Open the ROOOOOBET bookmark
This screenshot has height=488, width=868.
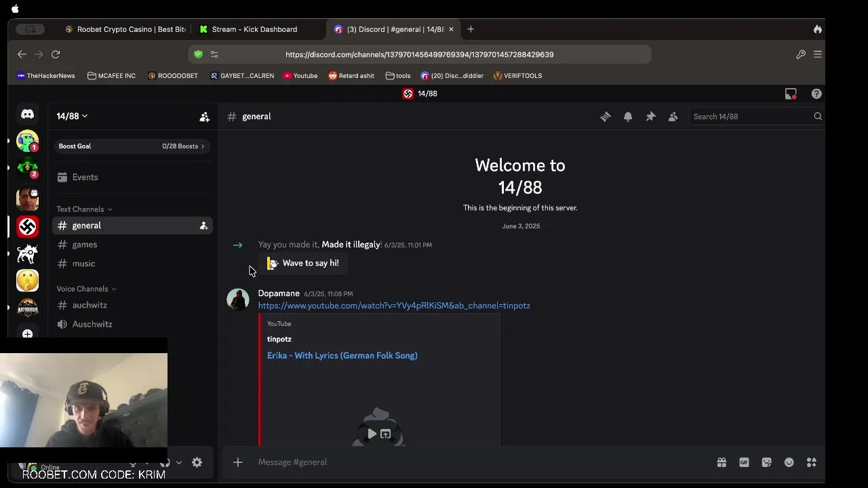coord(173,76)
